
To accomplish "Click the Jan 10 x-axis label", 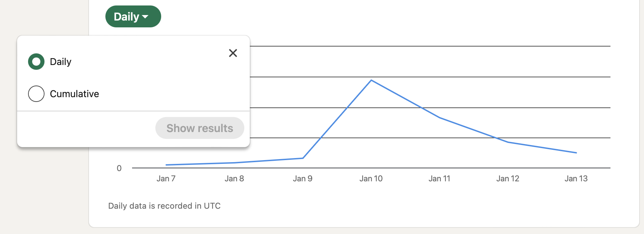I will tap(371, 179).
